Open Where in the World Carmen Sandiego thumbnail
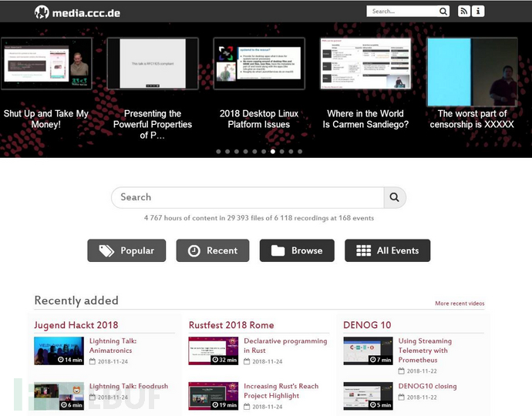This screenshot has width=532, height=416. 365,63
